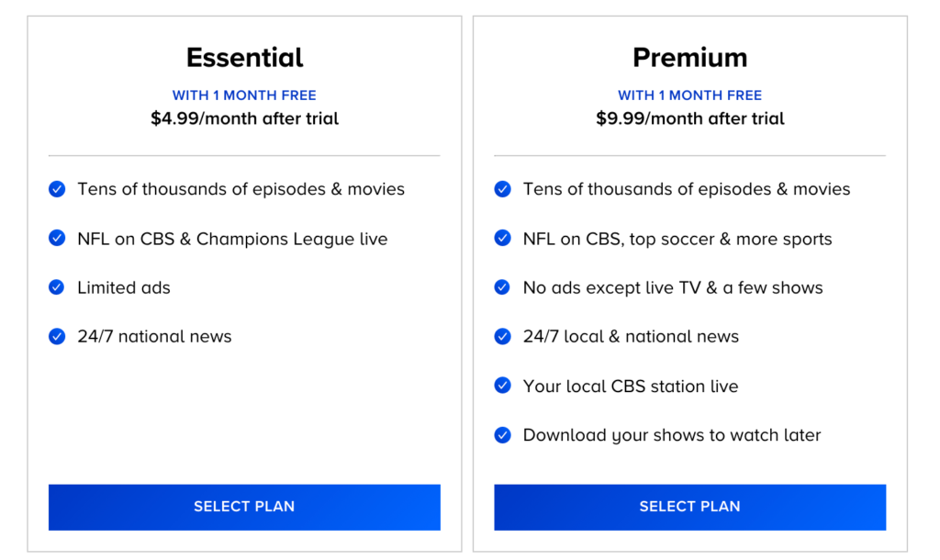Click the Limited ads feature text

click(x=125, y=287)
